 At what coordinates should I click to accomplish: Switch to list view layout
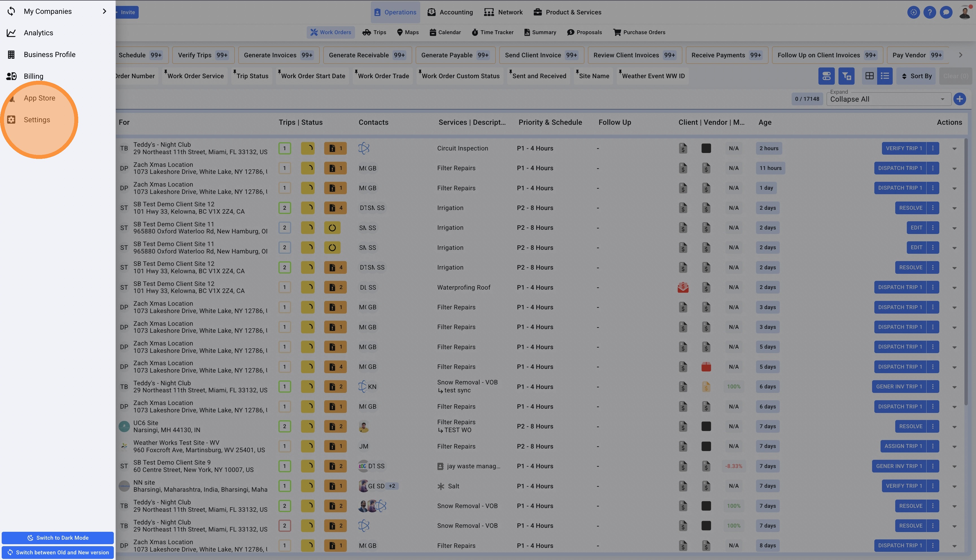[x=885, y=76]
